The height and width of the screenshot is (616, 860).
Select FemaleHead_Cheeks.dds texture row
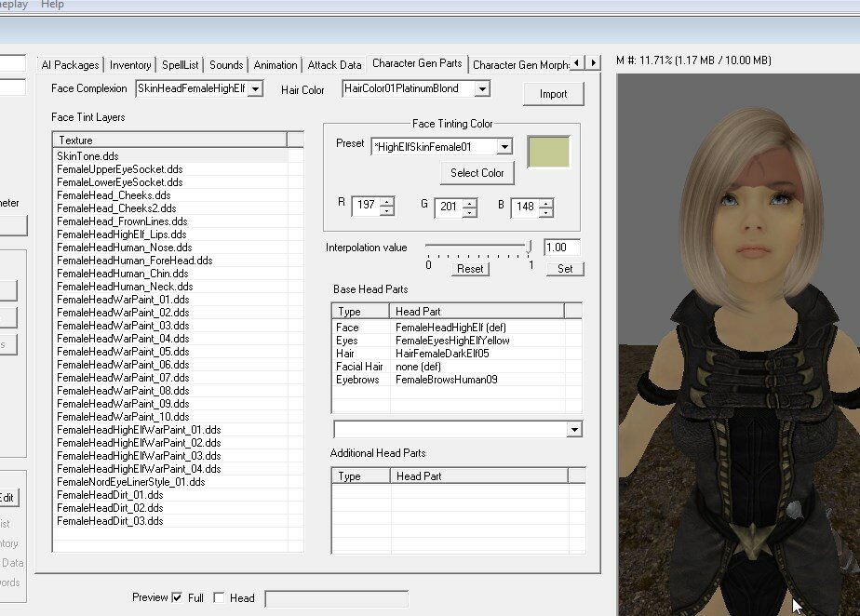tap(170, 195)
